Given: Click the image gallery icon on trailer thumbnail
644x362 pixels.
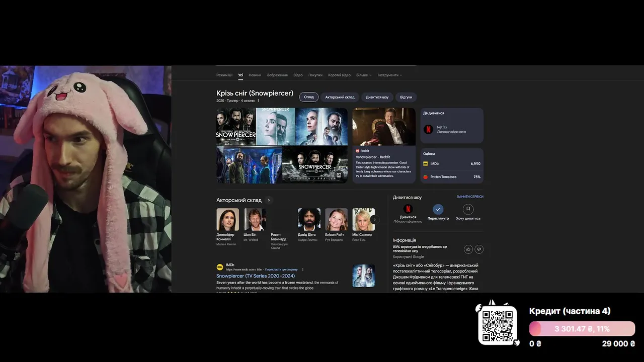Looking at the screenshot, I should 339,175.
